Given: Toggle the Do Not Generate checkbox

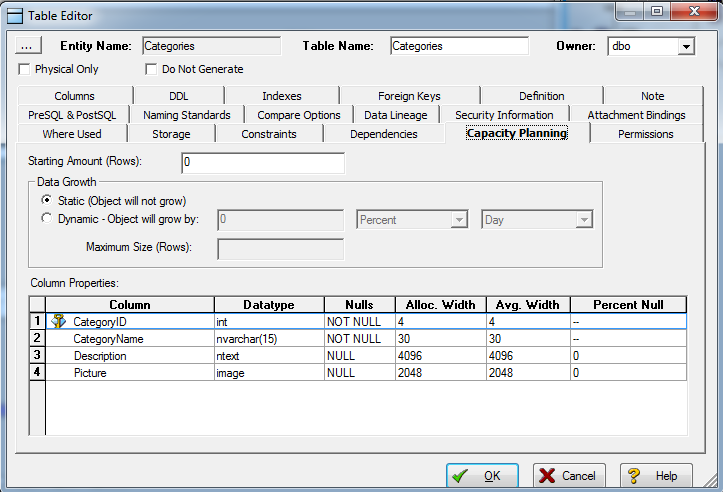Looking at the screenshot, I should (x=151, y=69).
